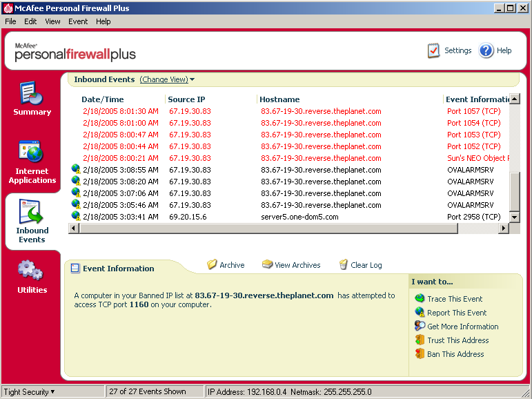Click Trust This Address link
Screen dimensions: 532x399
tap(457, 340)
